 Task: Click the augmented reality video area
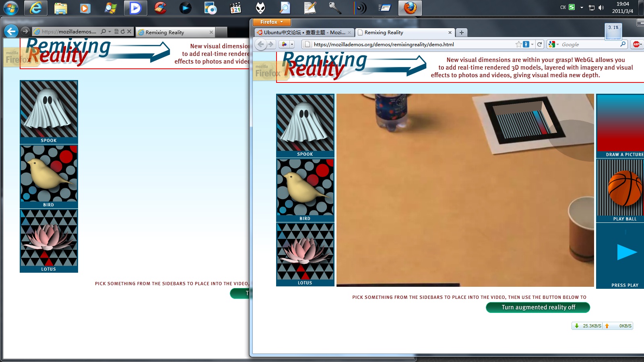click(x=465, y=190)
